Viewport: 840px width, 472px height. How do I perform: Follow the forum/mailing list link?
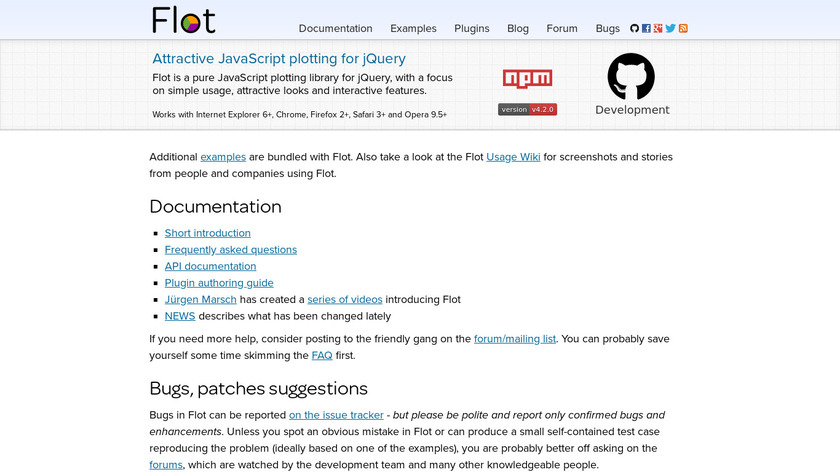pyautogui.click(x=515, y=339)
